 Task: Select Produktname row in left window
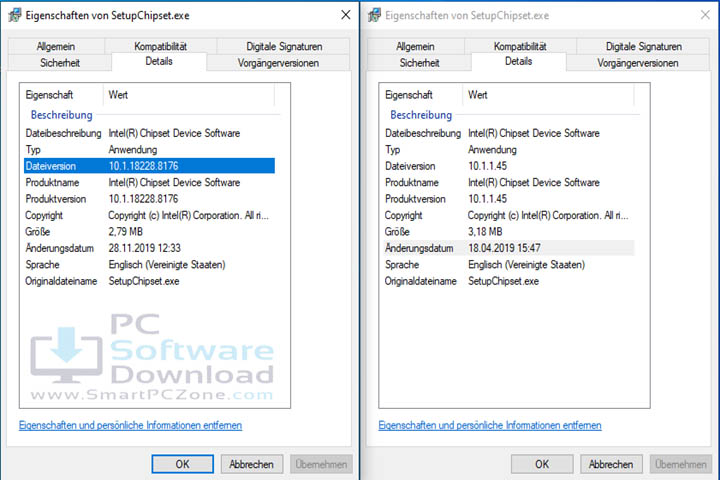click(x=149, y=182)
